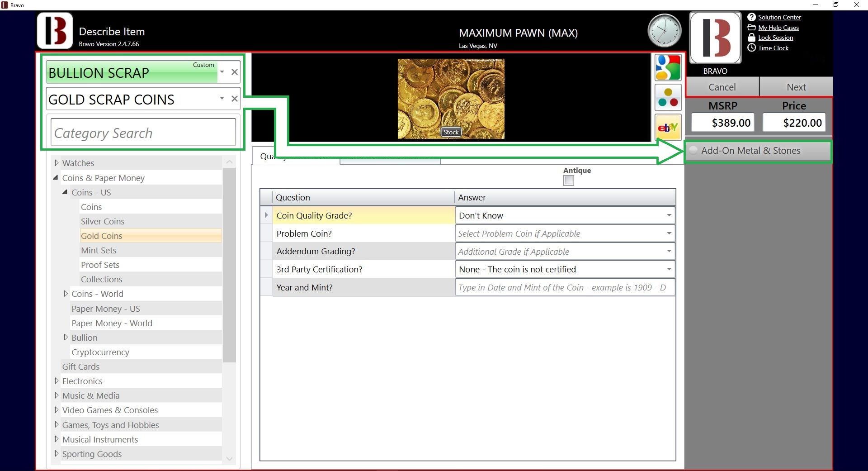Screen dimensions: 868x471
Task: Expand the Music & Media category
Action: click(57, 395)
